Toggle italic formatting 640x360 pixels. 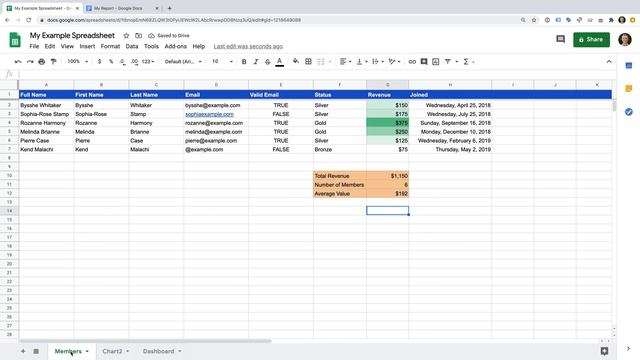256,62
